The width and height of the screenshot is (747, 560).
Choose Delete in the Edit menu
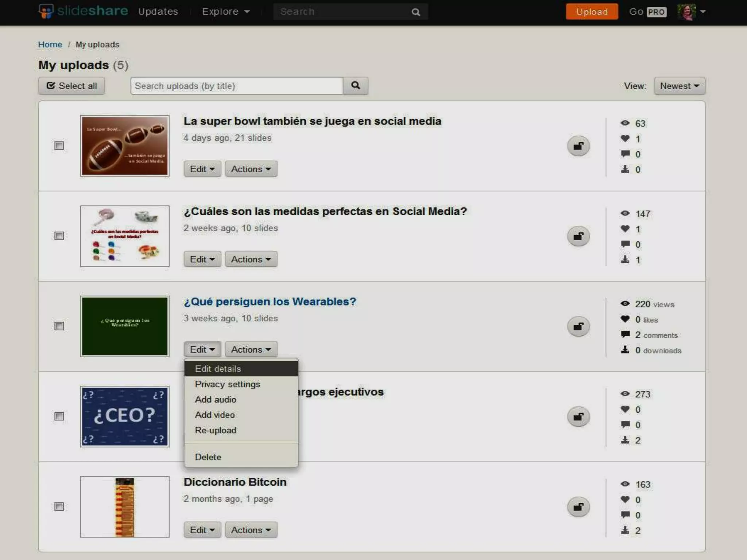208,457
